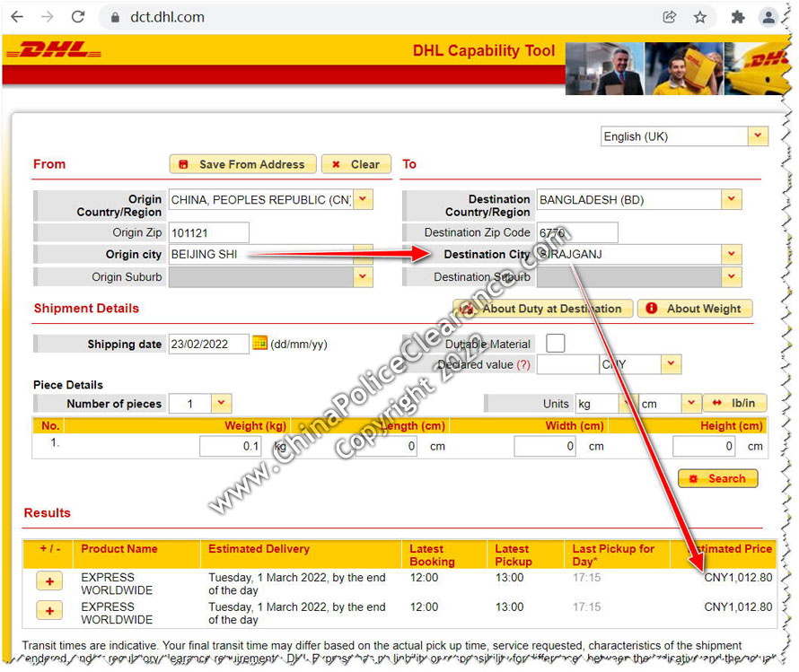The image size is (799, 672).
Task: Click the Destination Zip Code field
Action: tap(577, 232)
